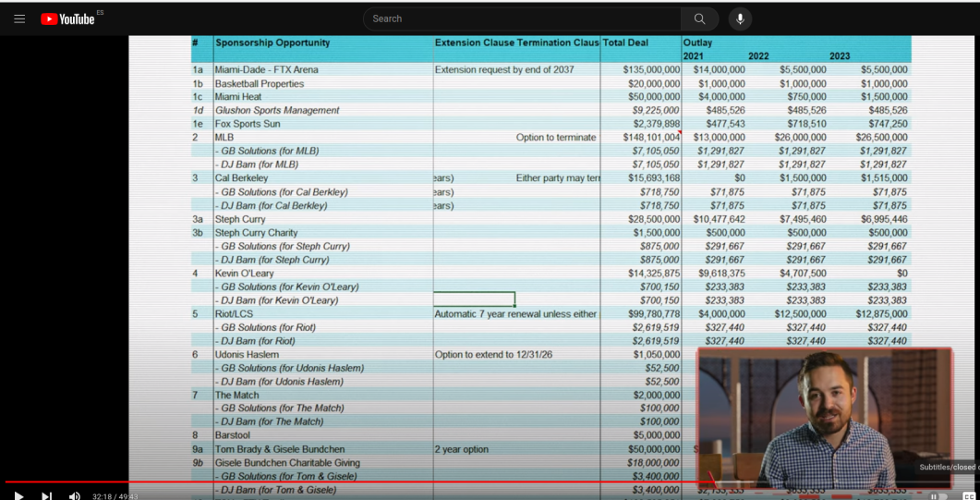
Task: Go to YouTube home via logo
Action: click(x=67, y=18)
